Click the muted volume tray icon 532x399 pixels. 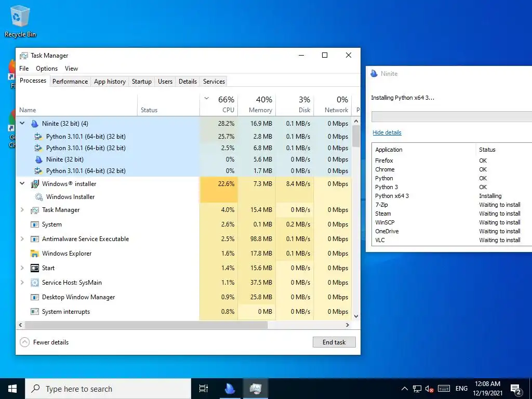point(429,389)
